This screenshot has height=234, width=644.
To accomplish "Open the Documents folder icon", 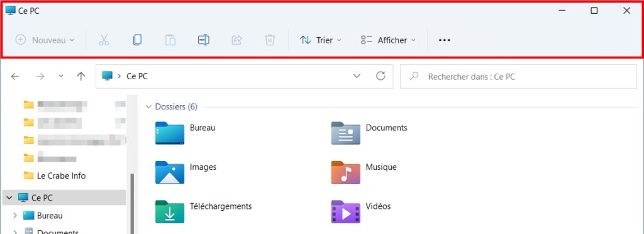I will point(346,133).
